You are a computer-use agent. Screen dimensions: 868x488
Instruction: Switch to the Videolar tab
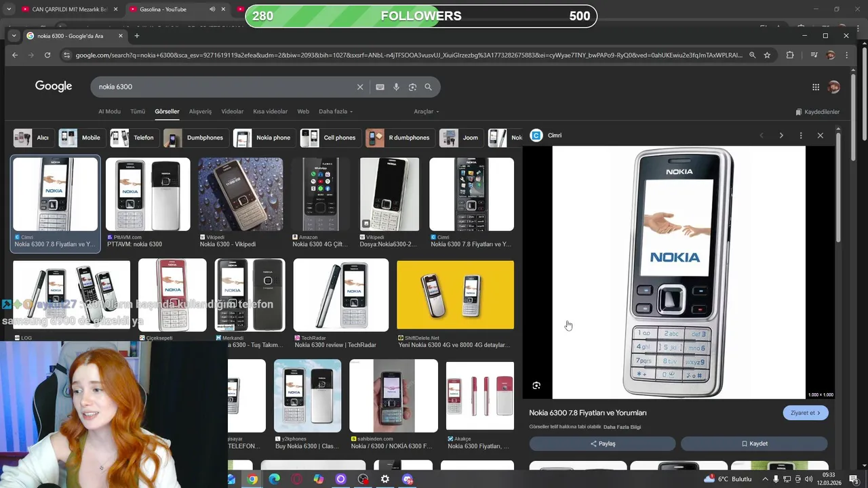(232, 111)
